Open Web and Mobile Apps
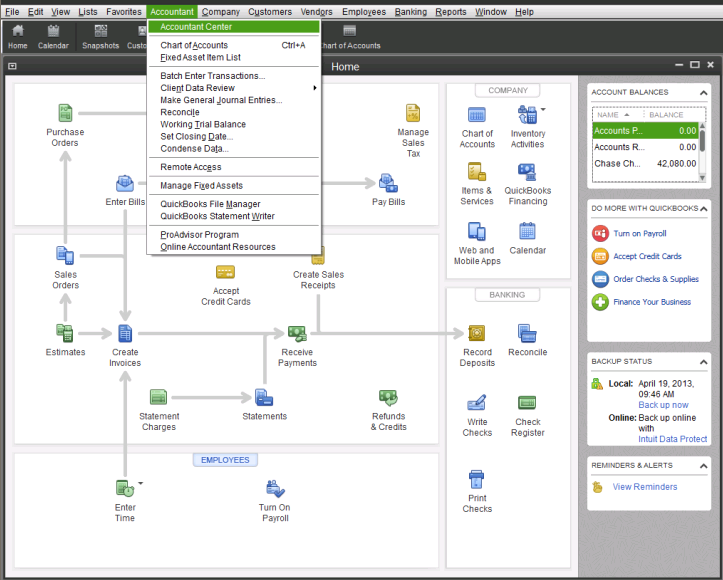This screenshot has height=580, width=723. (477, 231)
